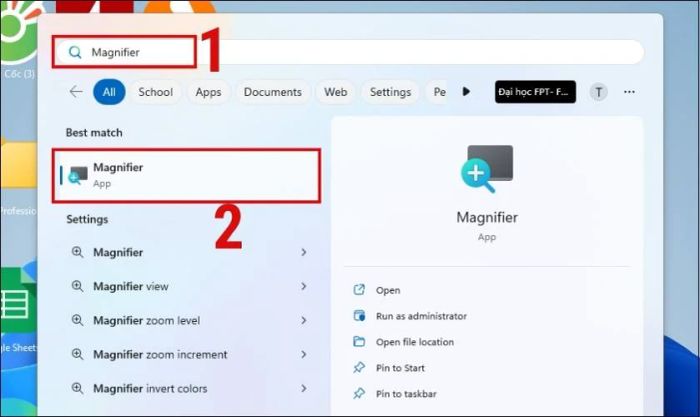Expand the Magnifier view chevron

304,286
